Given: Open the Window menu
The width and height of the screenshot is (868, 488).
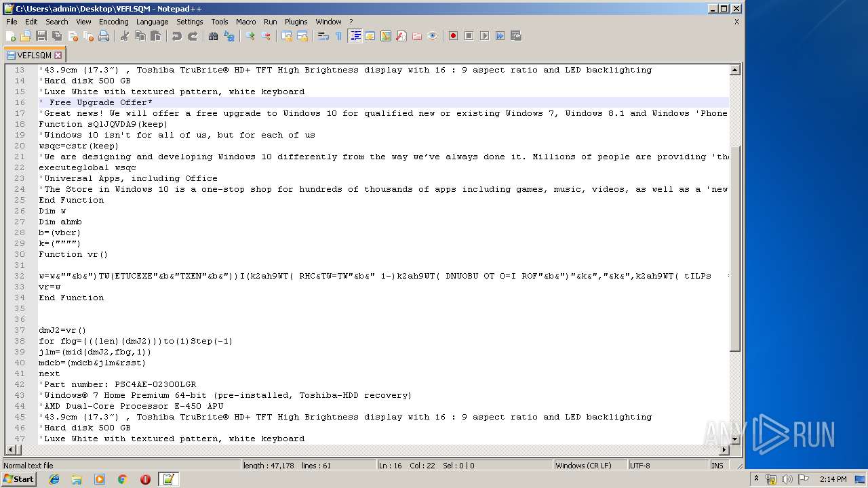Looking at the screenshot, I should (328, 22).
